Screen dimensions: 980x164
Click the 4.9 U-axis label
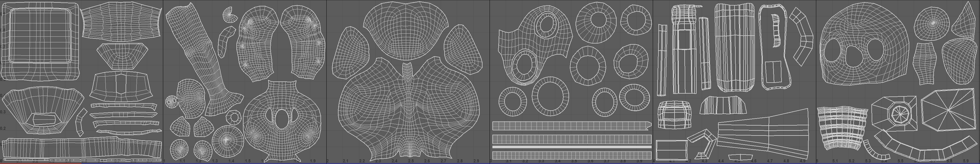click(802, 161)
